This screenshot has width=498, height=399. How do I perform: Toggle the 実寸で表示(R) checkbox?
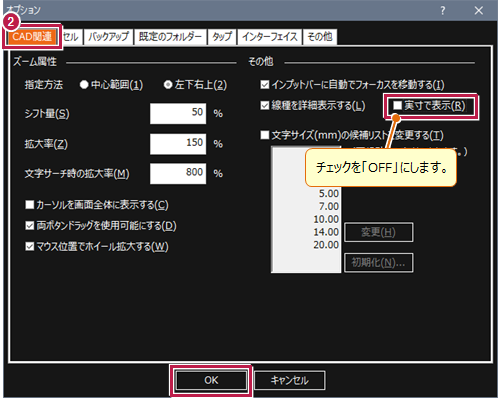397,106
